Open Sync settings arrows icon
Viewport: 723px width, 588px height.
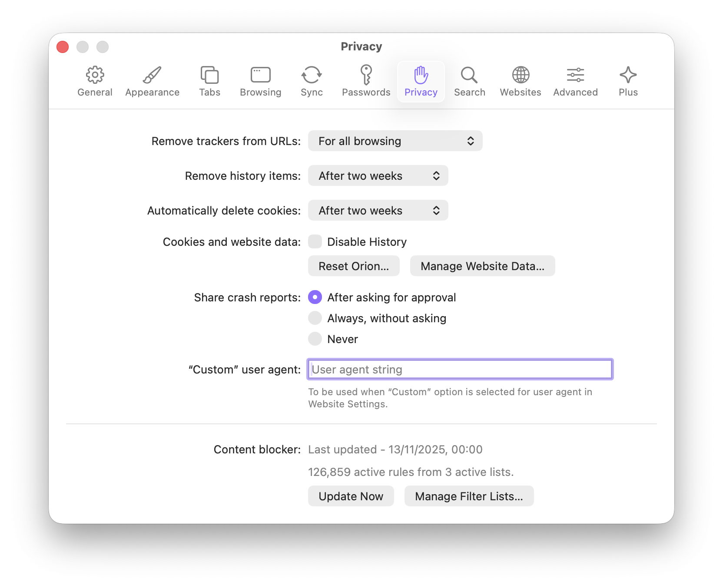pos(312,75)
